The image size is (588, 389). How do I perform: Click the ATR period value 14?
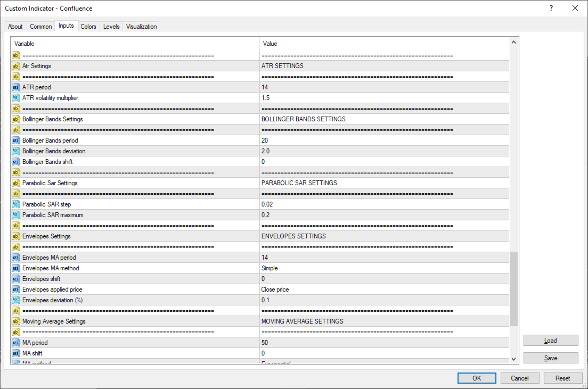(x=265, y=87)
